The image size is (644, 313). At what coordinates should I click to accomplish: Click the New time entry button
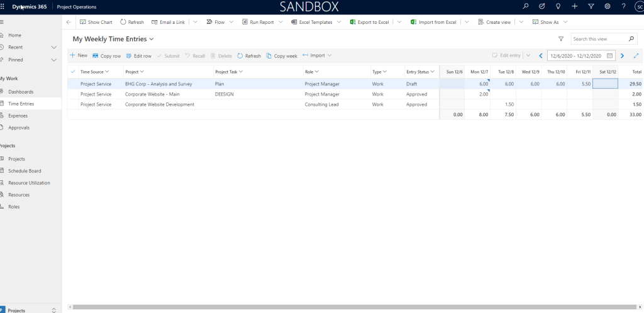click(79, 55)
